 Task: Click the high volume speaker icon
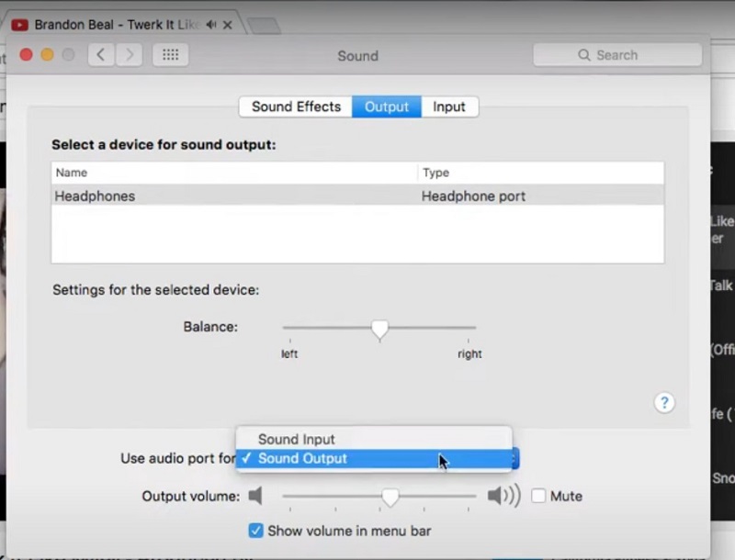pos(503,497)
